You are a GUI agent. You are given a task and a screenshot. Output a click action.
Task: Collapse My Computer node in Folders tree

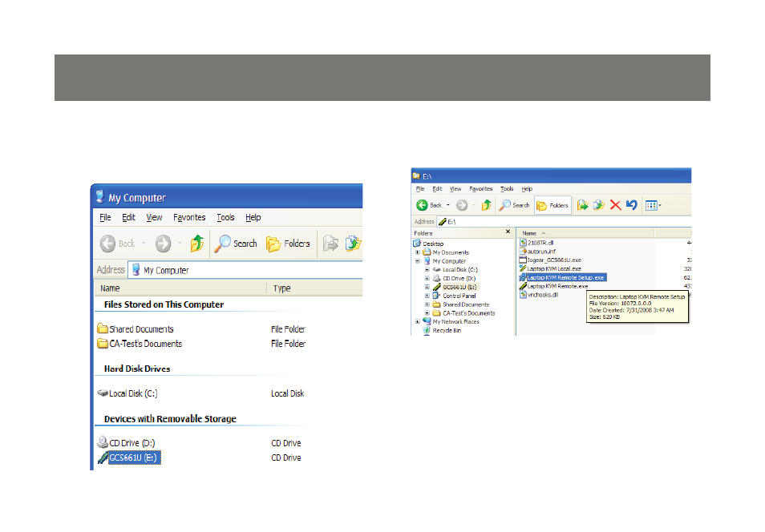[x=418, y=261]
